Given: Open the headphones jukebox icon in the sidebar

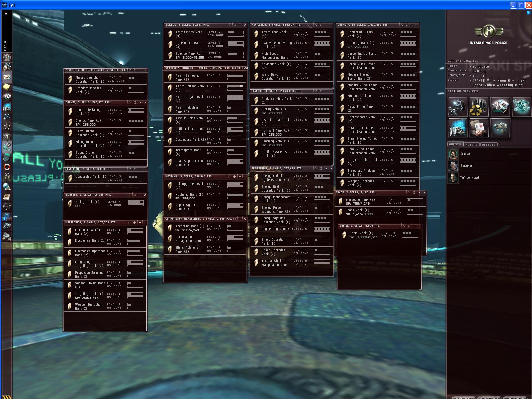Looking at the screenshot, I should tap(7, 207).
